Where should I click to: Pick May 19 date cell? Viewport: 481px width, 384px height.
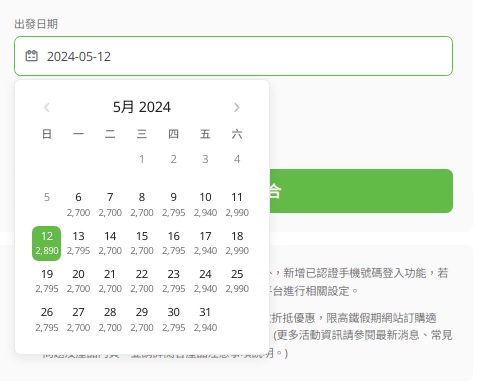[47, 281]
